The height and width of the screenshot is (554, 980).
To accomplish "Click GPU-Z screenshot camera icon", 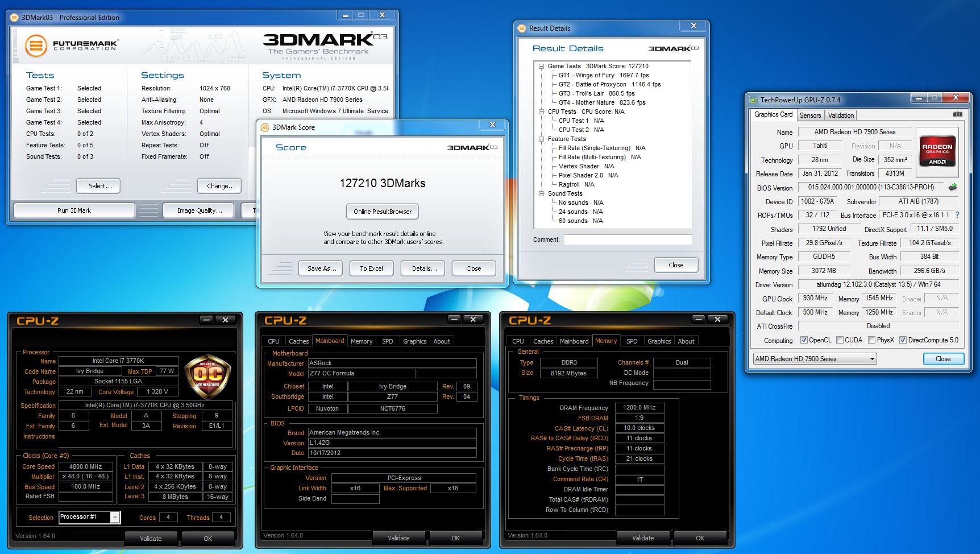I will click(958, 114).
